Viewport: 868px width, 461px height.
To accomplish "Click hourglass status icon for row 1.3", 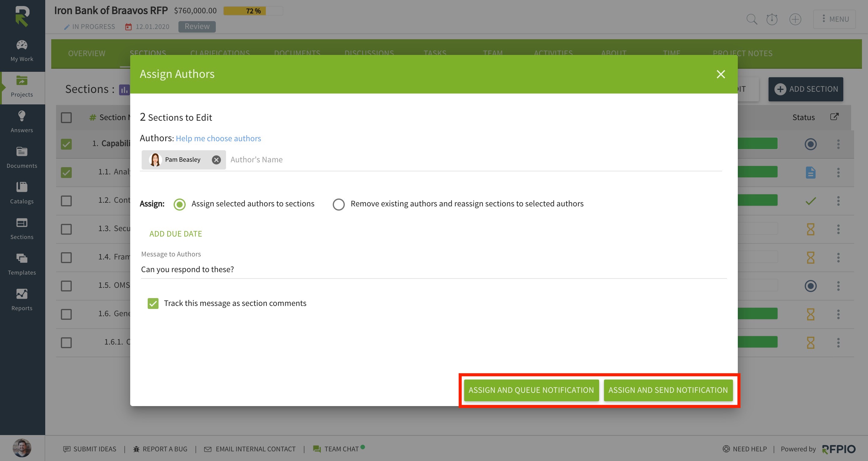I will click(810, 229).
